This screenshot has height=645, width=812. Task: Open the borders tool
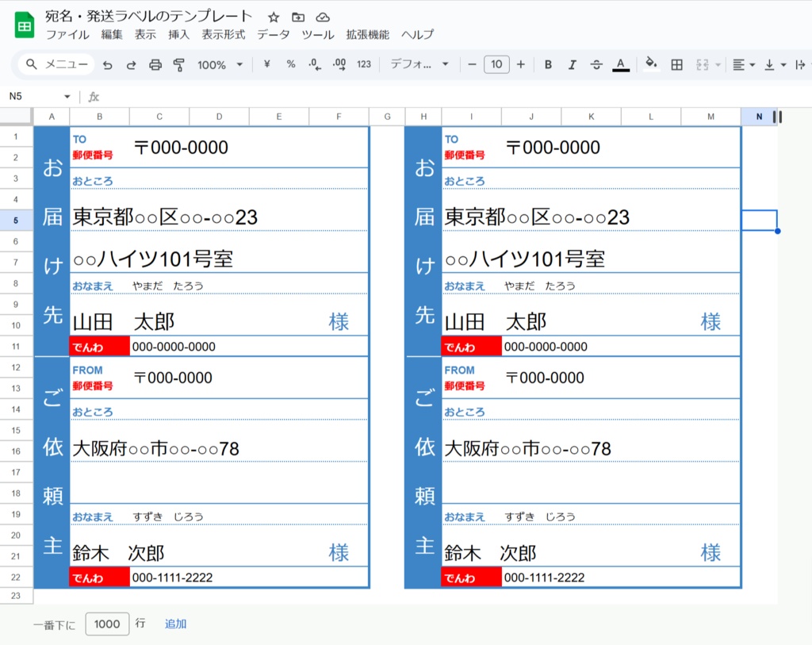tap(676, 64)
